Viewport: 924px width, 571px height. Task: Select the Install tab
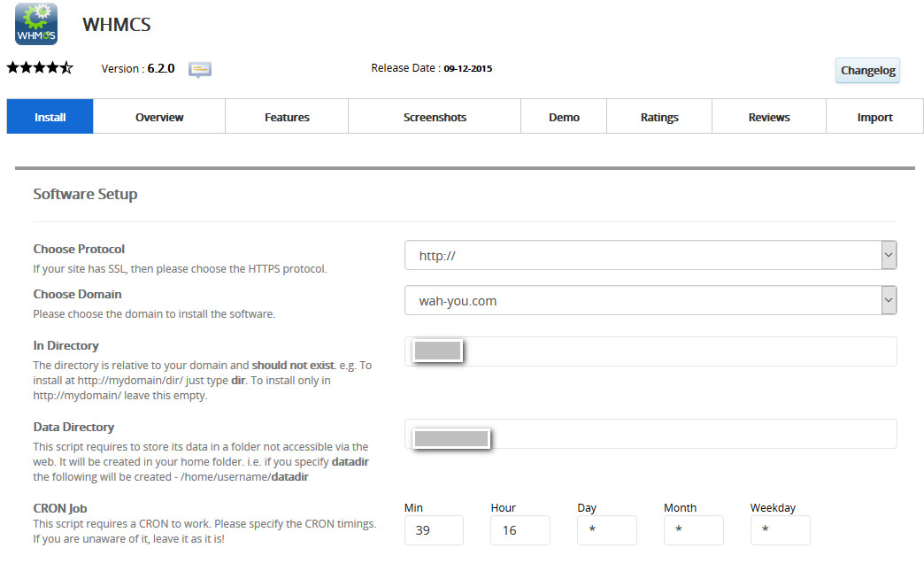pyautogui.click(x=50, y=117)
